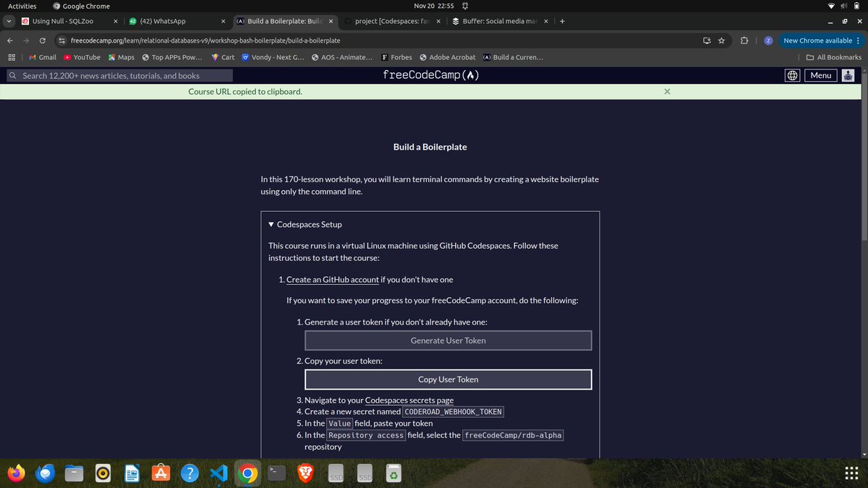Open YouTube bookmark
Viewport: 868px width, 488px height.
click(x=82, y=57)
